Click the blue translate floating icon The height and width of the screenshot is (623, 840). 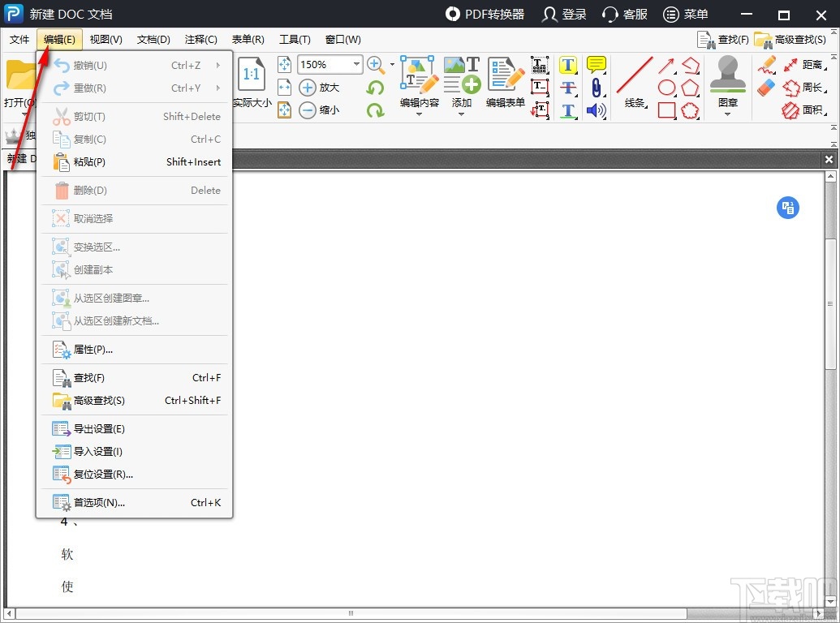click(787, 208)
